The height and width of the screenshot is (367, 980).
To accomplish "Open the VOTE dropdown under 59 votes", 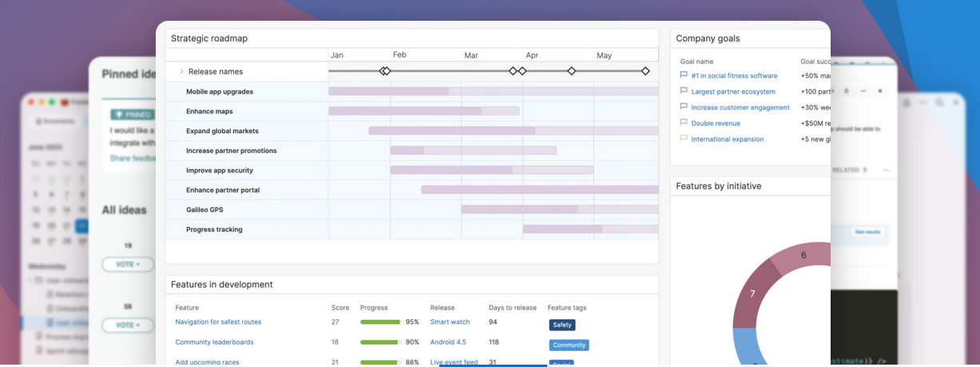I will click(127, 325).
